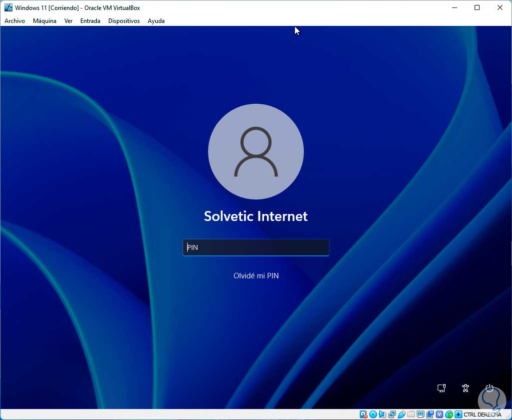Click the user avatar picture
Image resolution: width=512 pixels, height=420 pixels.
256,152
